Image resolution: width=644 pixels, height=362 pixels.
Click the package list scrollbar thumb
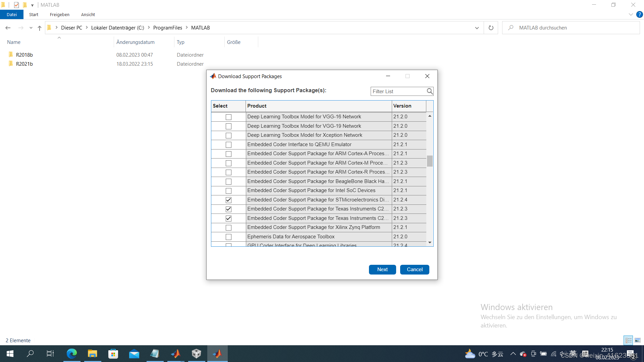pos(430,161)
